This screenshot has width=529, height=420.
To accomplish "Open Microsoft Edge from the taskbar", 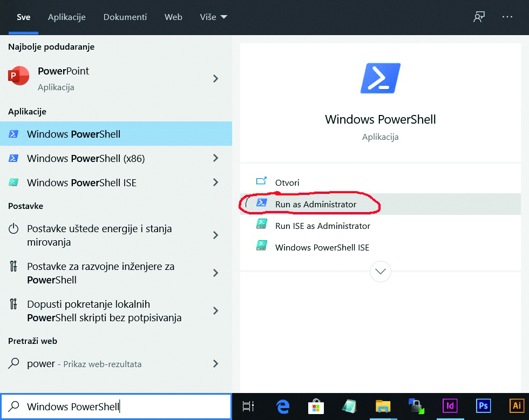I will pos(282,406).
